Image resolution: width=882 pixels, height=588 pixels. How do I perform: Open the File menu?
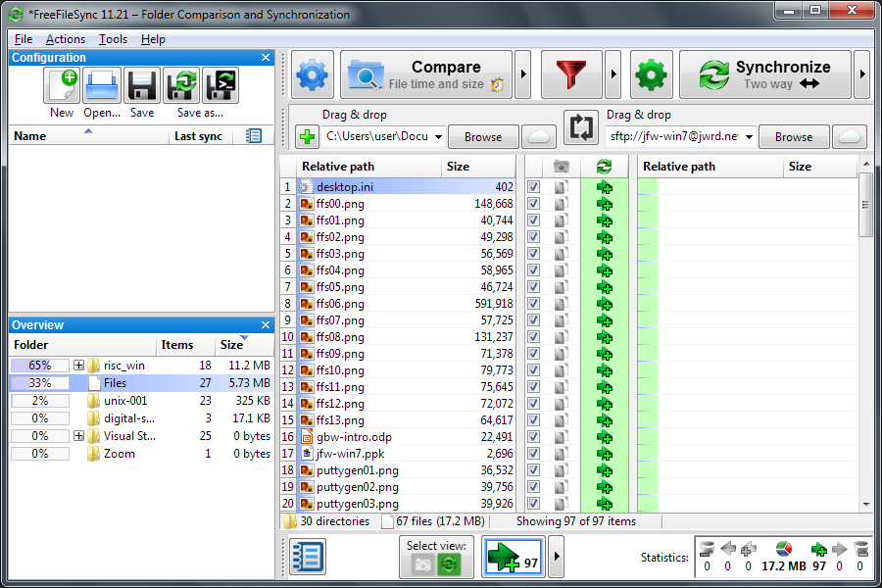coord(24,39)
